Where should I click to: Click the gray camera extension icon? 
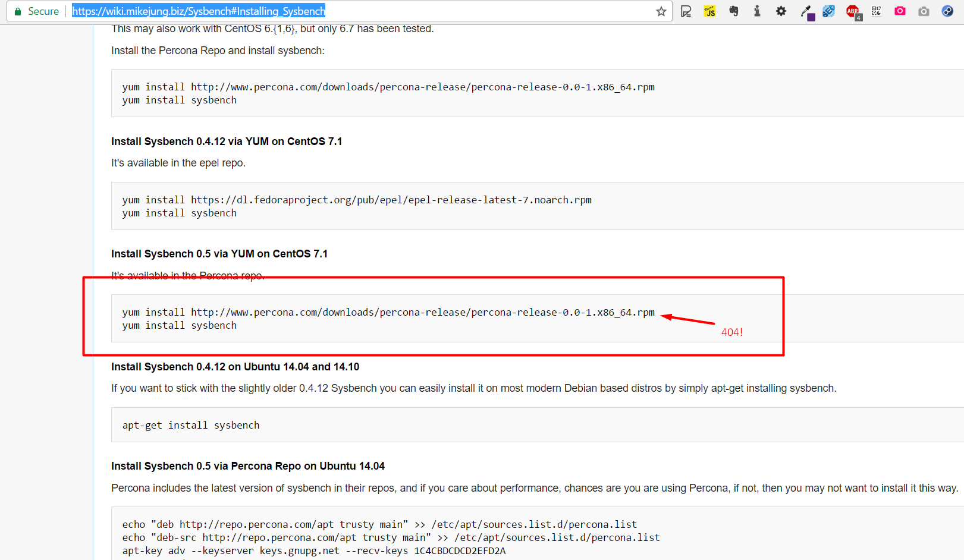point(924,11)
